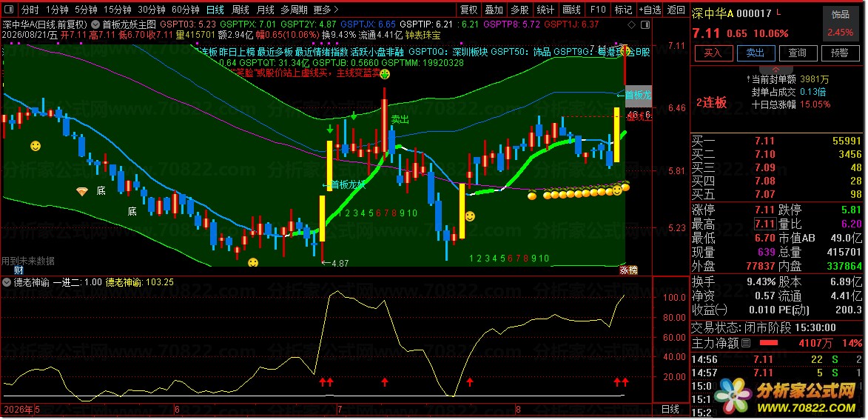Switch to the 分时 intraday view
Viewport: 868px width, 420px height.
[30, 10]
